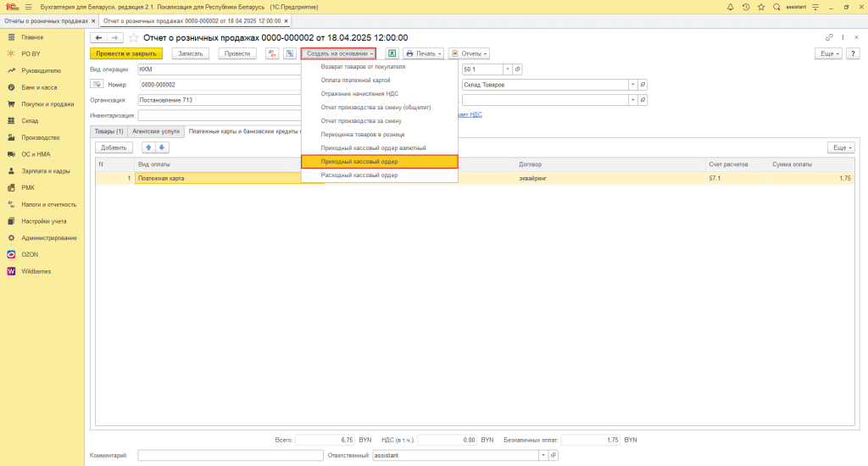Switch to Агентские услуги tab
Viewport: 868px width, 466px height.
point(156,131)
